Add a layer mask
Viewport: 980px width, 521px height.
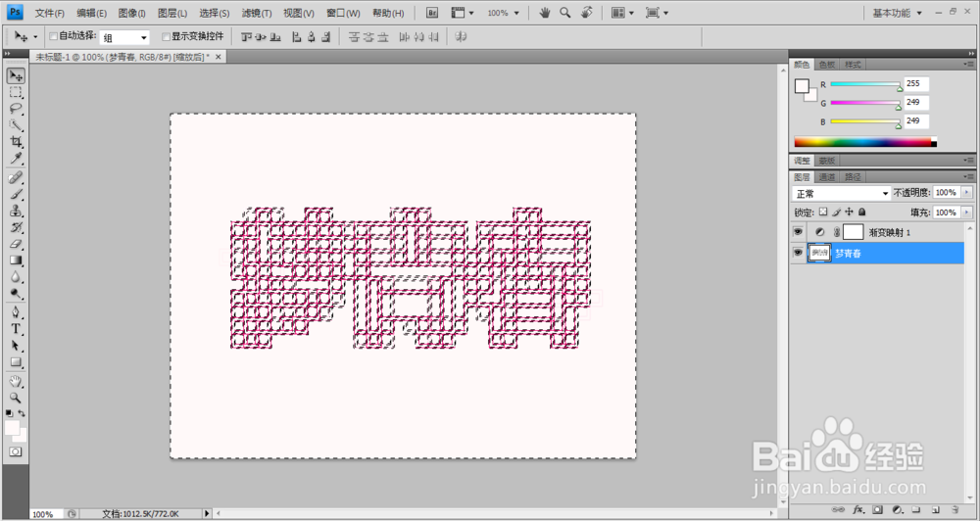click(877, 510)
